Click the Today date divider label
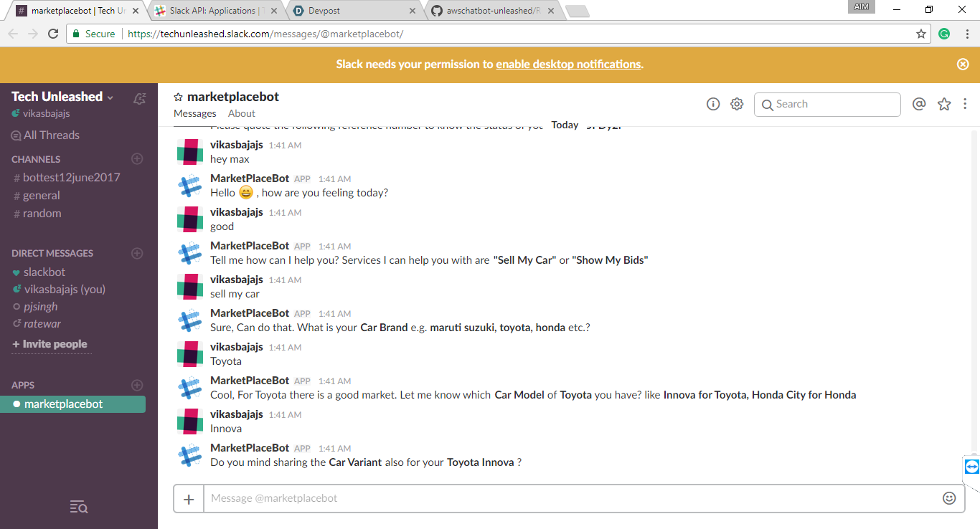The height and width of the screenshot is (529, 980). (x=565, y=125)
